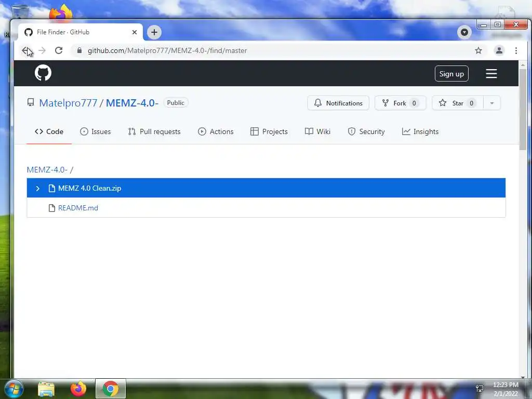Screen dimensions: 532x399
Task: Click the scrollbar up arrow
Action: point(523,64)
